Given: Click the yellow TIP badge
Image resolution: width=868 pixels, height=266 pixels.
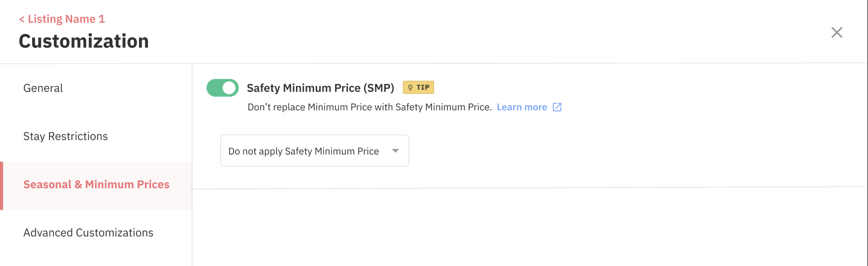Looking at the screenshot, I should 418,88.
